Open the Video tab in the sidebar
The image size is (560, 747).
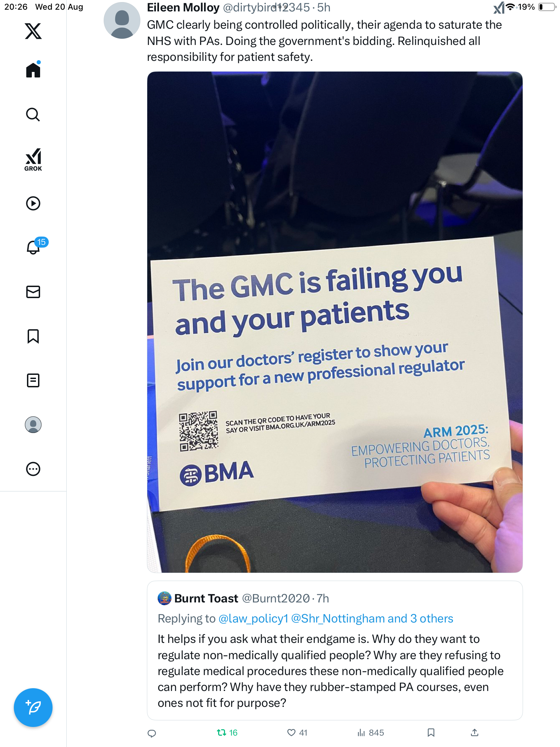pos(33,203)
